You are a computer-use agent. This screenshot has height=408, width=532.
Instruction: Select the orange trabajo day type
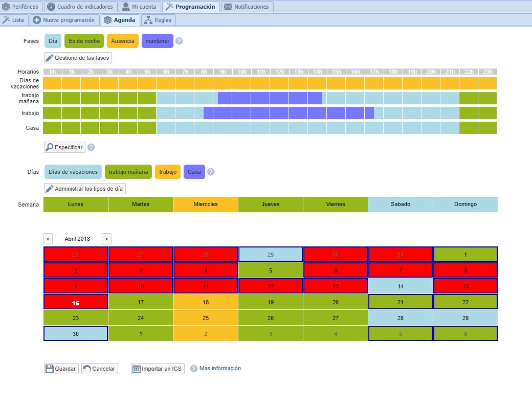tap(168, 172)
